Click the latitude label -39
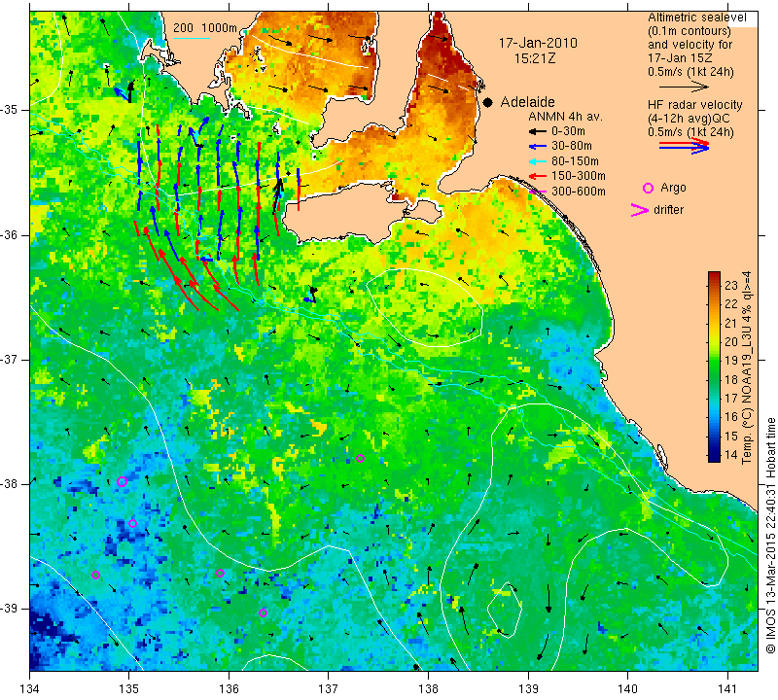Screen dimensions: 778x700 coord(10,609)
